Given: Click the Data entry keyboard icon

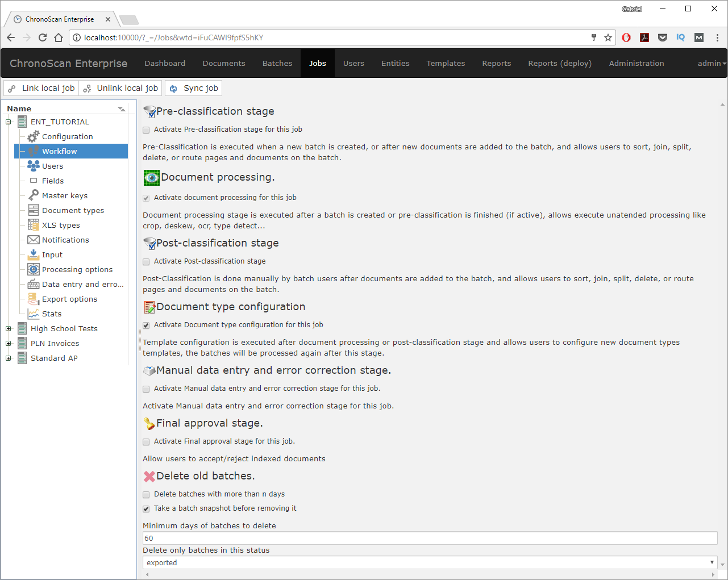Looking at the screenshot, I should click(34, 284).
